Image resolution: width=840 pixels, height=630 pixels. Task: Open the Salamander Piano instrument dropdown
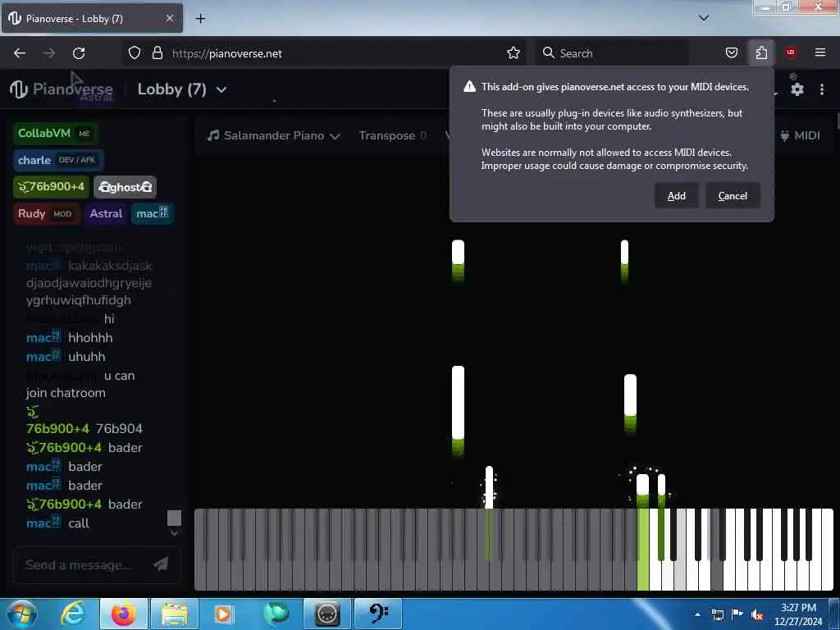coord(274,135)
